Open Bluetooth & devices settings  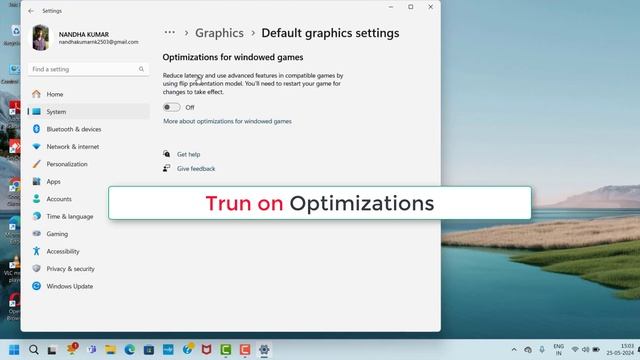[x=88, y=129]
